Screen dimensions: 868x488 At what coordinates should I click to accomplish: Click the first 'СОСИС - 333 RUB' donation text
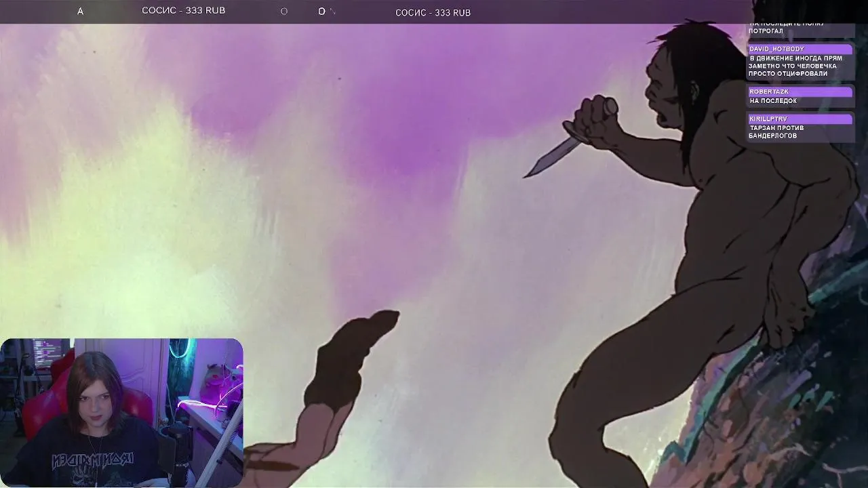click(183, 10)
